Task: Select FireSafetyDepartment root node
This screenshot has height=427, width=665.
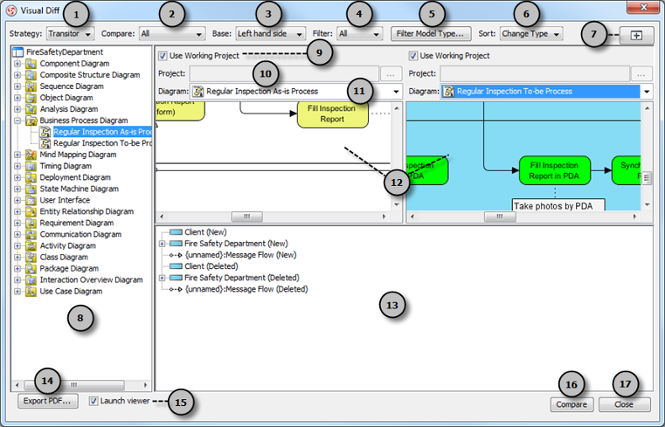Action: [x=64, y=52]
